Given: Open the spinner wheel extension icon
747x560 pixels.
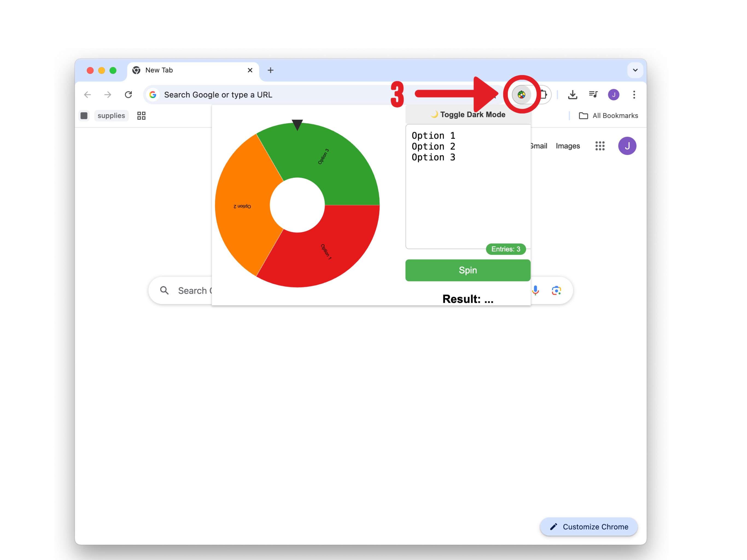Looking at the screenshot, I should click(521, 95).
